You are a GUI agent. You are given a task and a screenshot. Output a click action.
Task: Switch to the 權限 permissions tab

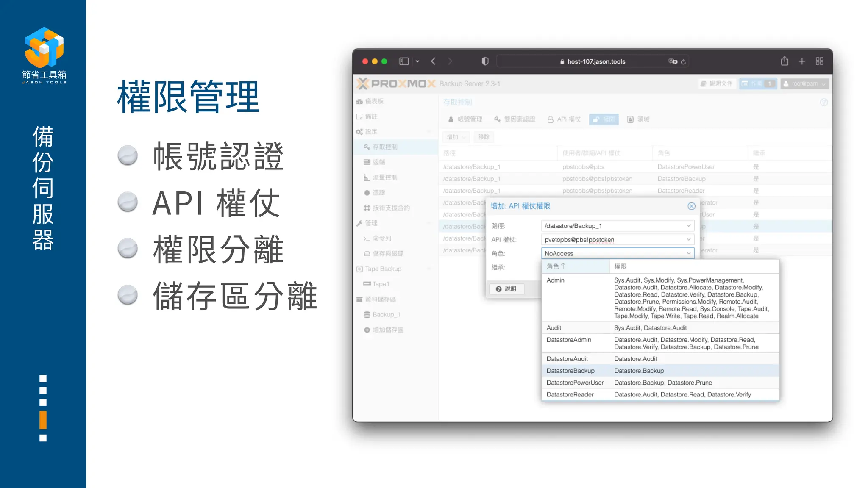(x=604, y=119)
